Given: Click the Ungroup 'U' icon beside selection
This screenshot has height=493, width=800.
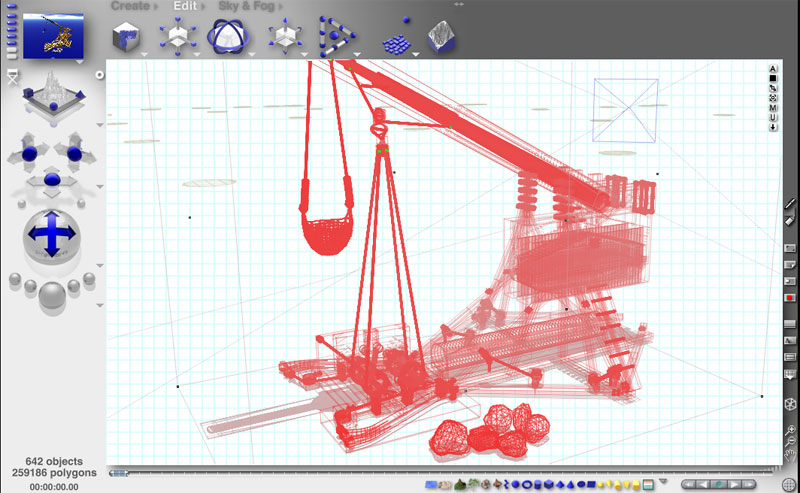Looking at the screenshot, I should tap(773, 117).
